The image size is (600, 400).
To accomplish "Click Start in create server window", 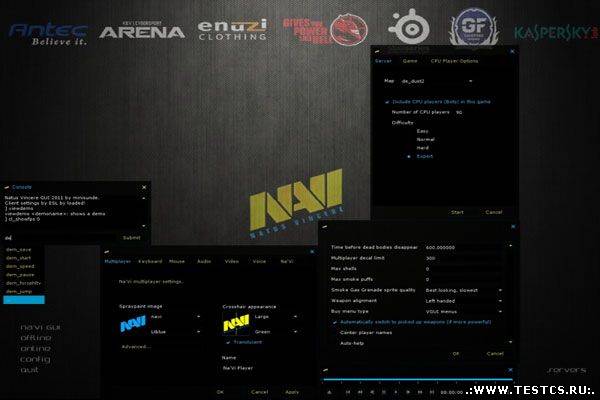I will (x=457, y=212).
